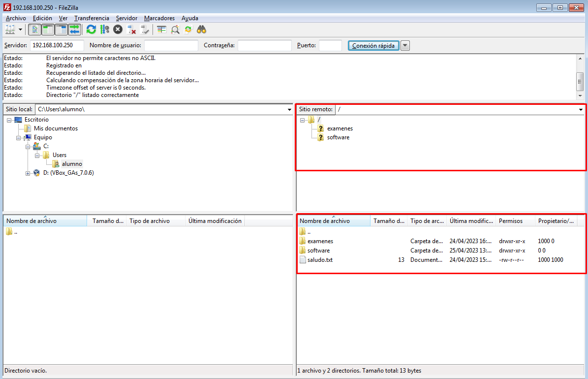Disconnect from the current server

[x=131, y=30]
